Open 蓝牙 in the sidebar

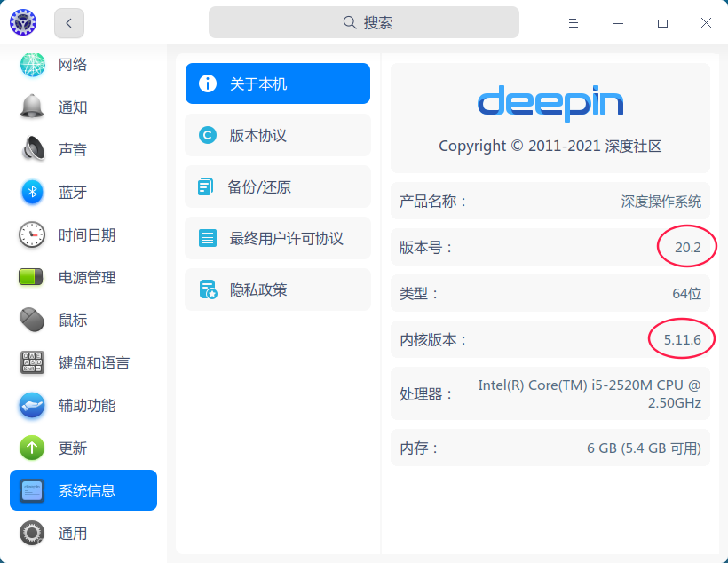[x=83, y=192]
